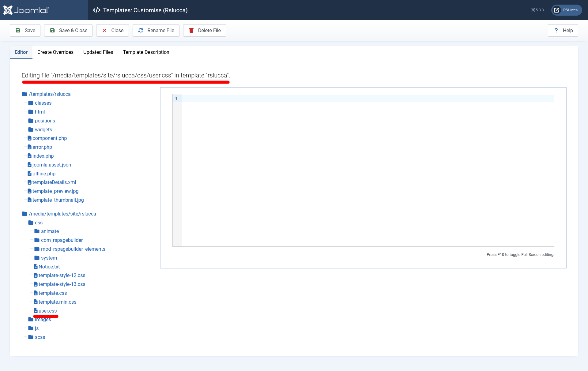Expand the scss folder
The height and width of the screenshot is (371, 588).
point(40,337)
